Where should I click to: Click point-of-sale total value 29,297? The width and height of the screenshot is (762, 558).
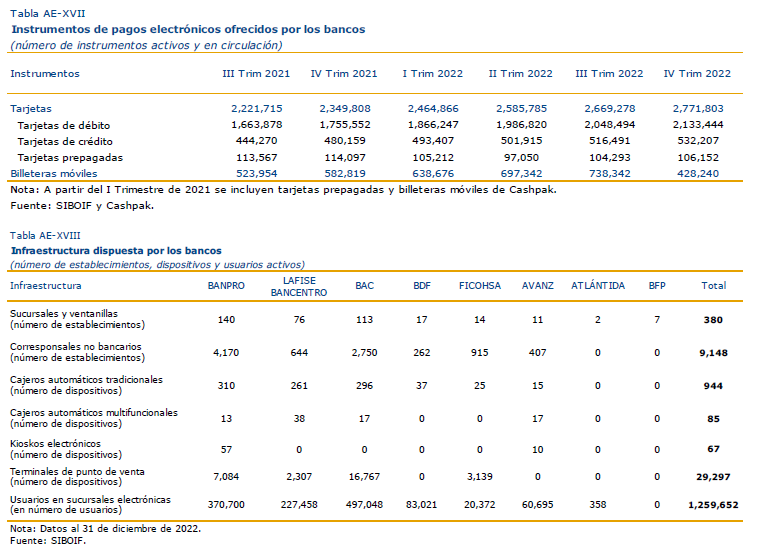point(713,477)
